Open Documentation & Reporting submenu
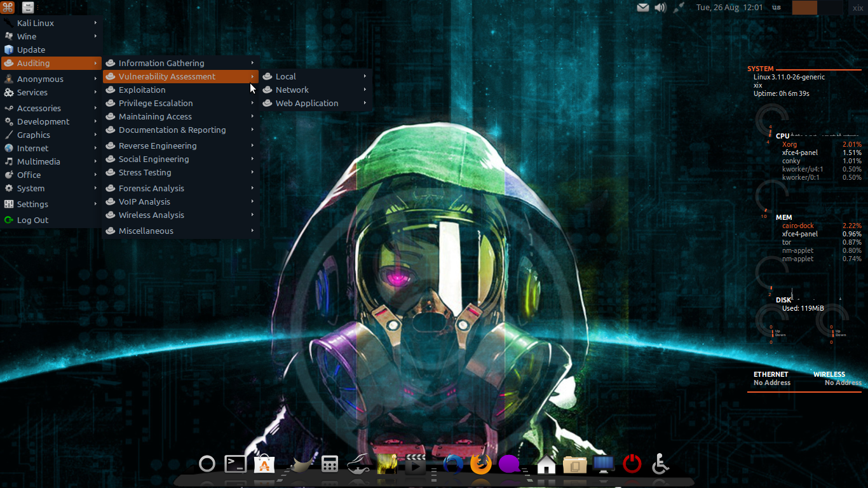868x488 pixels. click(180, 130)
